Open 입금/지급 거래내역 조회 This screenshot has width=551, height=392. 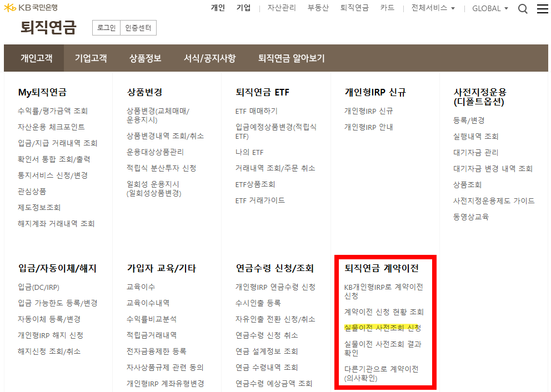click(x=58, y=143)
